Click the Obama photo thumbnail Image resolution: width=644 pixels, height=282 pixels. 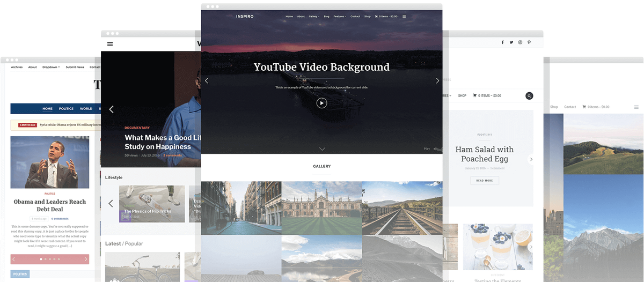[x=50, y=162]
